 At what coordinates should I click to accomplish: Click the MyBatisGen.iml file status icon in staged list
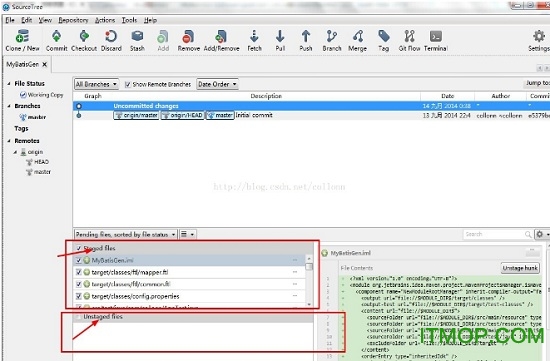pos(87,260)
